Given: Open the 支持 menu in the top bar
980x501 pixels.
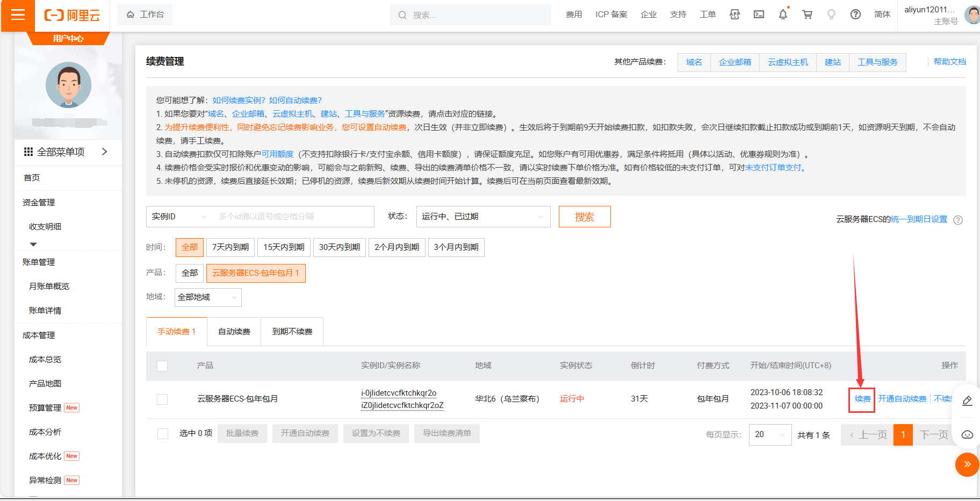Looking at the screenshot, I should 678,15.
